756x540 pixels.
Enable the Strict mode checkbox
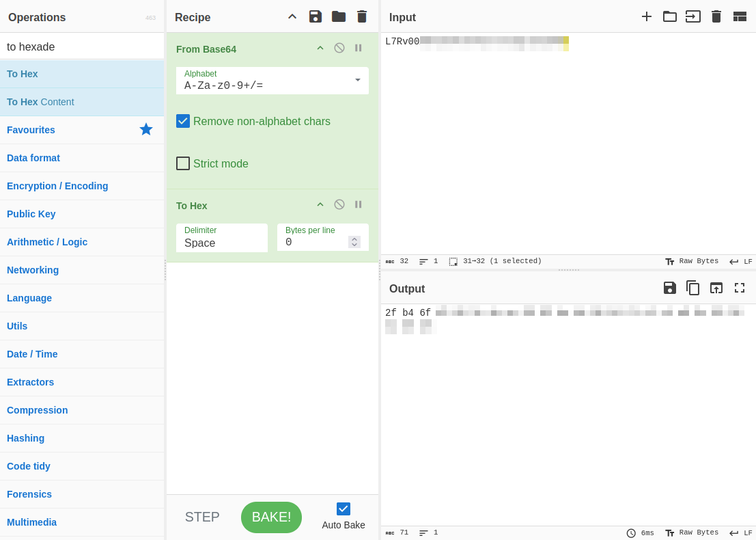[x=183, y=163]
